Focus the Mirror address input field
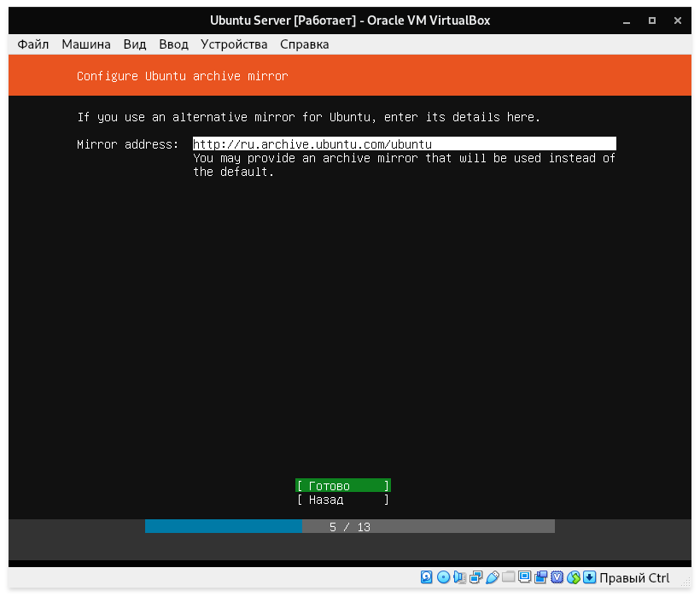Screen dimensions: 700x597 404,144
